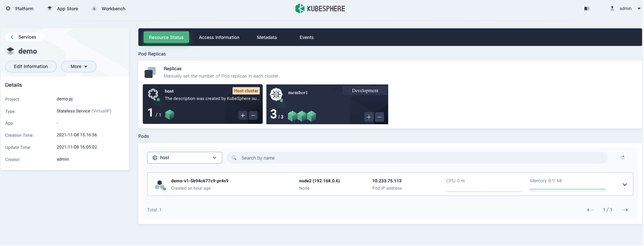The height and width of the screenshot is (246, 644).
Task: Click the member1 Kubernetes icon
Action: coord(276,94)
